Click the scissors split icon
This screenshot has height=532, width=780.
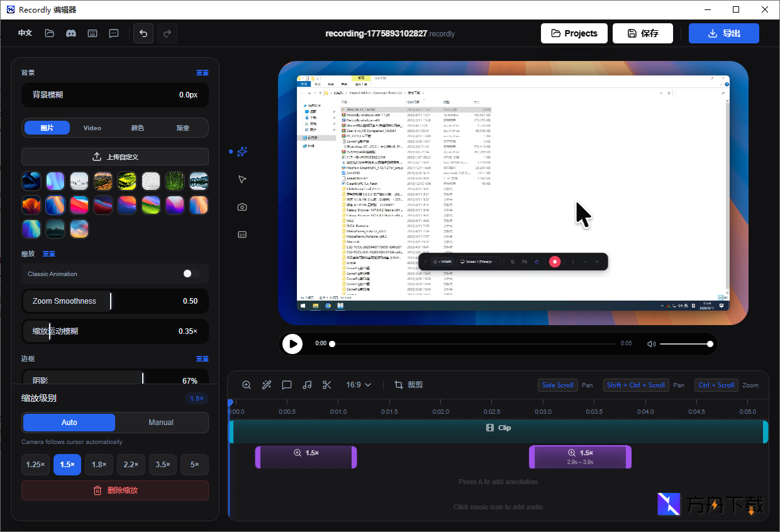[x=326, y=385]
